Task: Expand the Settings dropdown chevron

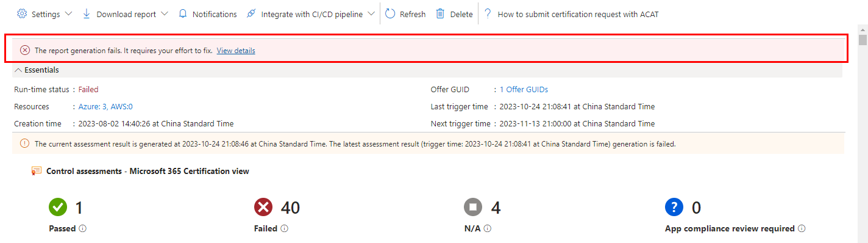Action: tap(68, 13)
